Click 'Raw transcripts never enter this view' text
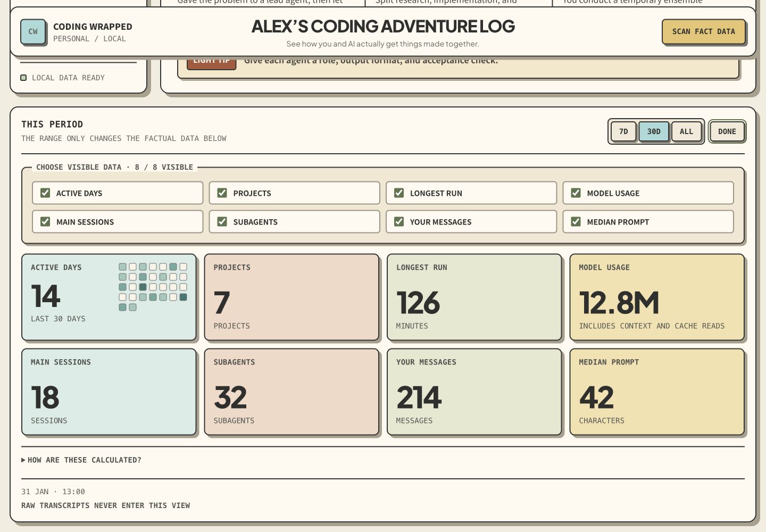The width and height of the screenshot is (766, 532). pos(105,505)
